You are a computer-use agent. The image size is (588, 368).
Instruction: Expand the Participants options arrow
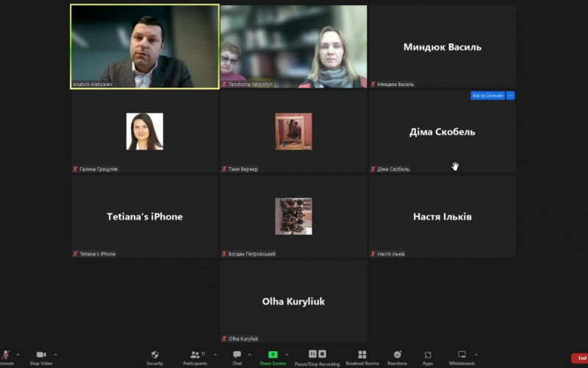[x=215, y=354]
